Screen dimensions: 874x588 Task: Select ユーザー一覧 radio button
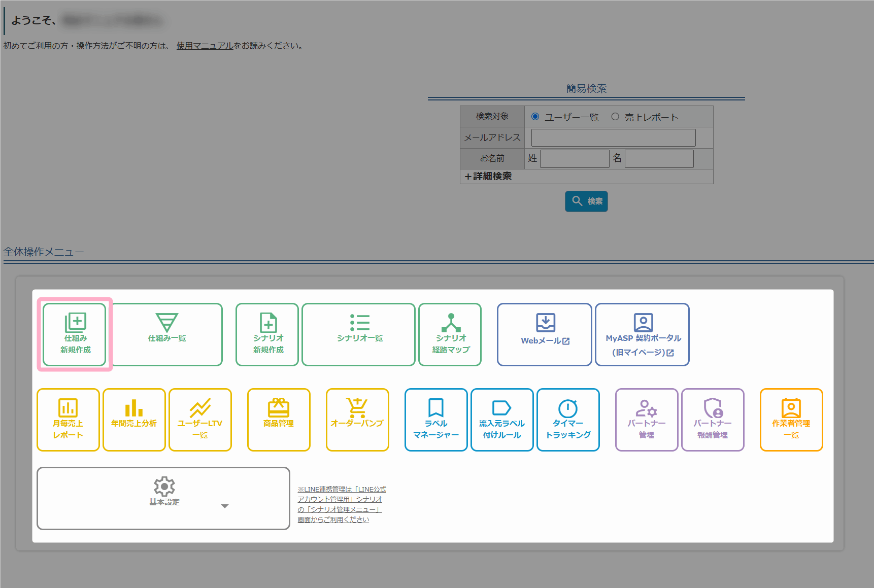(535, 117)
